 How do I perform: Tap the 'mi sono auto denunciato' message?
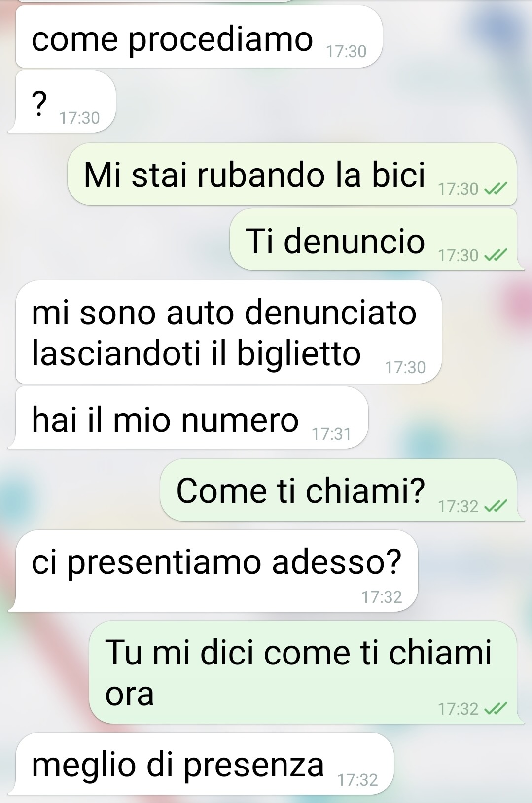click(x=228, y=332)
